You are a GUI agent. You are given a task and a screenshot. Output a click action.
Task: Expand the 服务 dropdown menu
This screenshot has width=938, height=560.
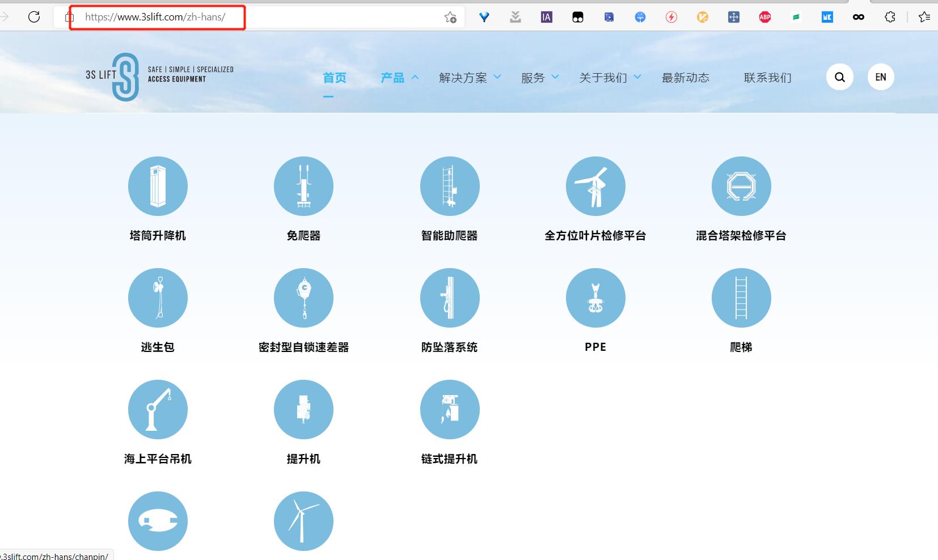tap(533, 78)
